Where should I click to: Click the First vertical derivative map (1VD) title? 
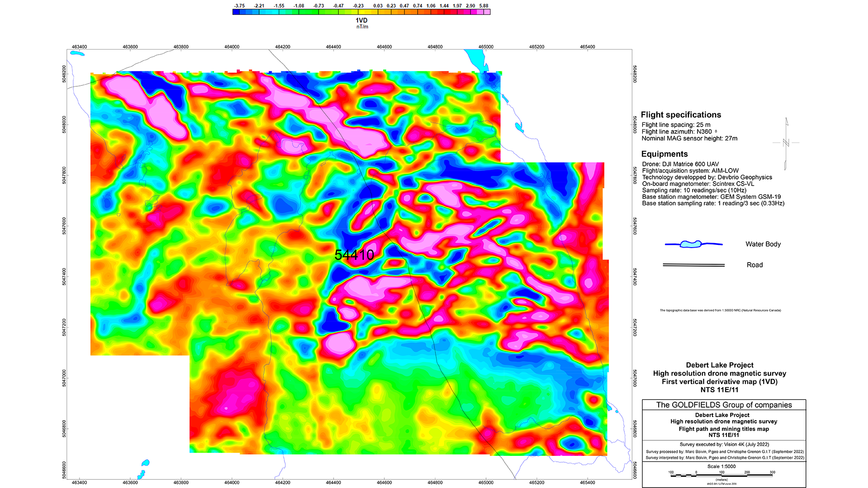pyautogui.click(x=719, y=382)
